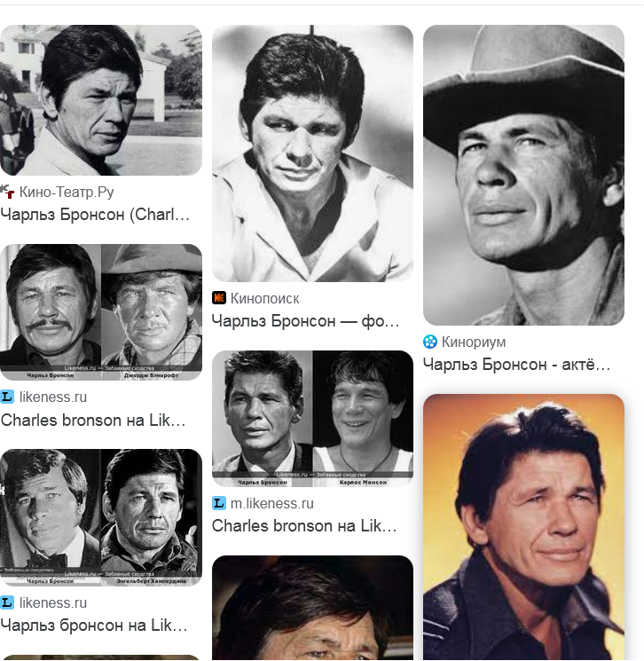Open the Кинопоиск source name link
The height and width of the screenshot is (661, 644).
264,298
